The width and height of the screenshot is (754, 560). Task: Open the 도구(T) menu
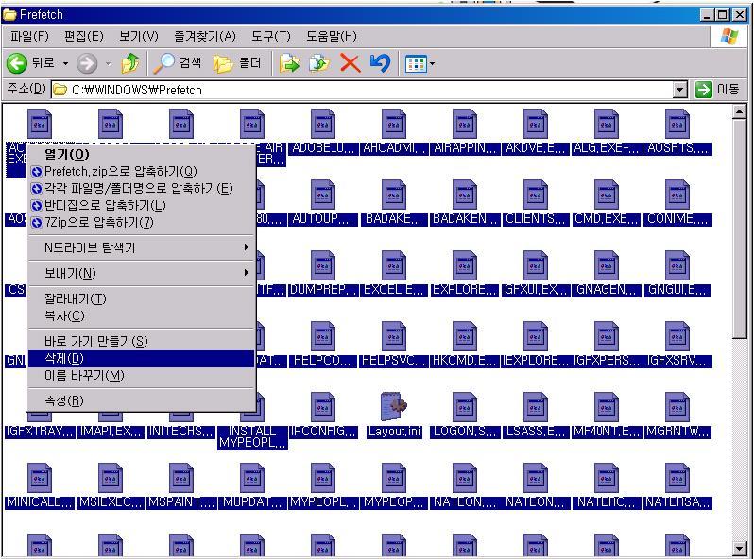pos(271,37)
